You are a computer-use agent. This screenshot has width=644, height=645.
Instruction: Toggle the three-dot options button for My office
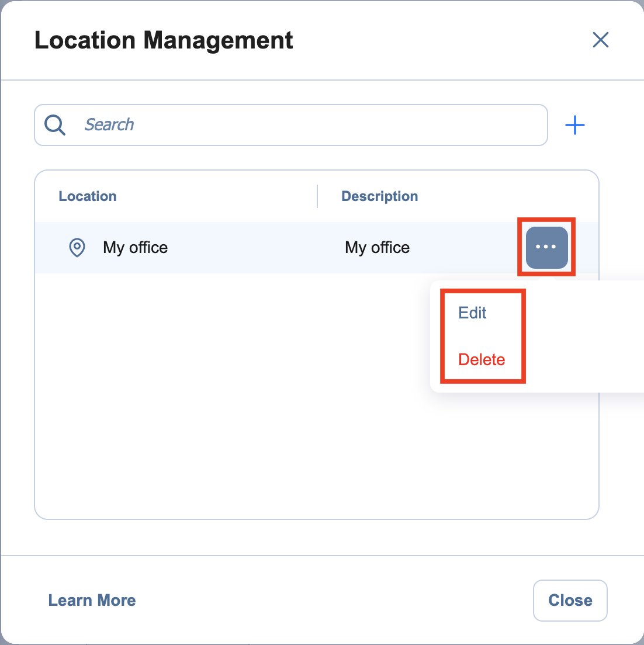tap(546, 247)
